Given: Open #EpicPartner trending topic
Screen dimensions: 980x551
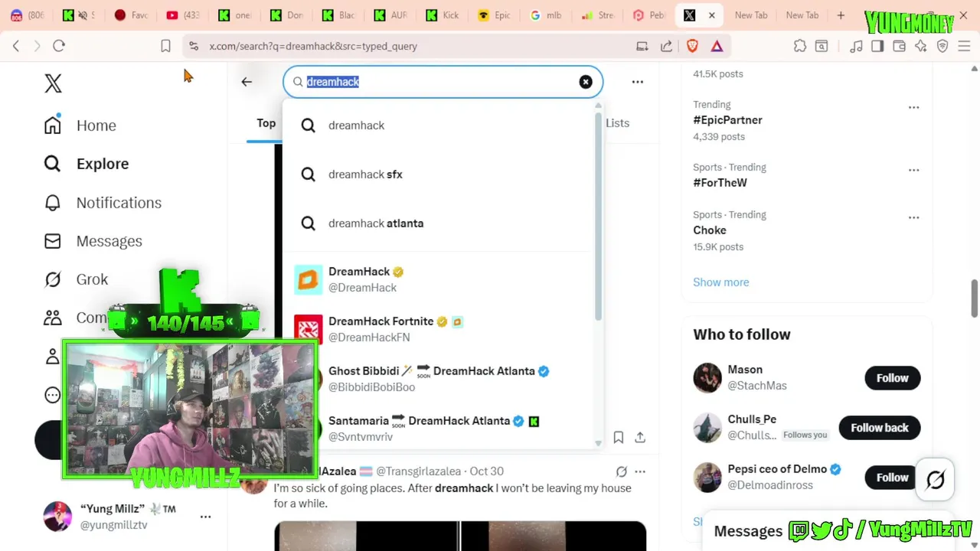Looking at the screenshot, I should tap(727, 120).
